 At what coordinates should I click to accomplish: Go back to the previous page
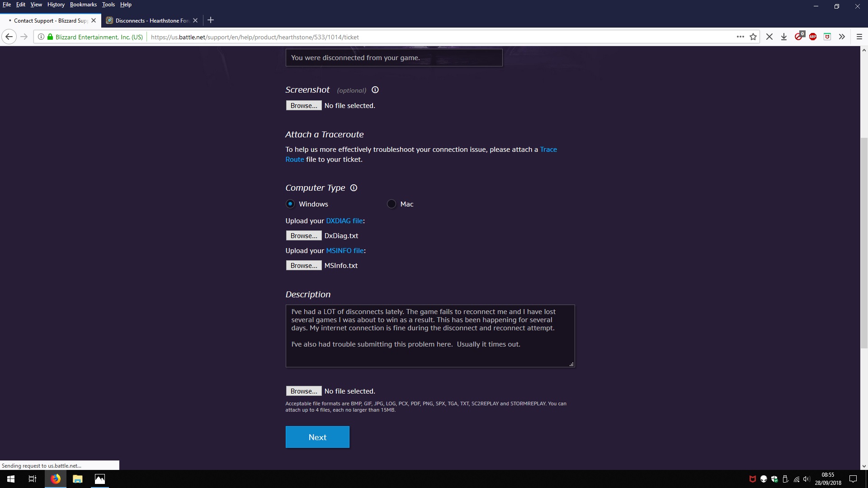click(x=9, y=37)
